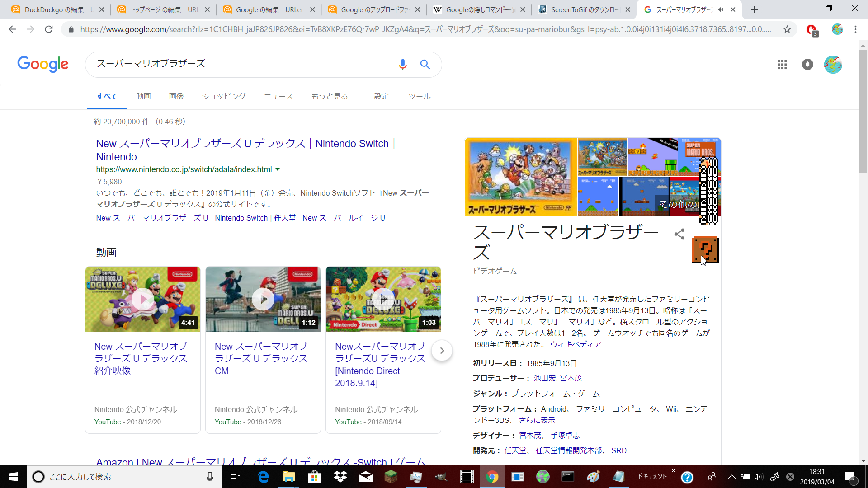868x488 pixels.
Task: Open Chrome three-dot menu
Action: pyautogui.click(x=855, y=29)
